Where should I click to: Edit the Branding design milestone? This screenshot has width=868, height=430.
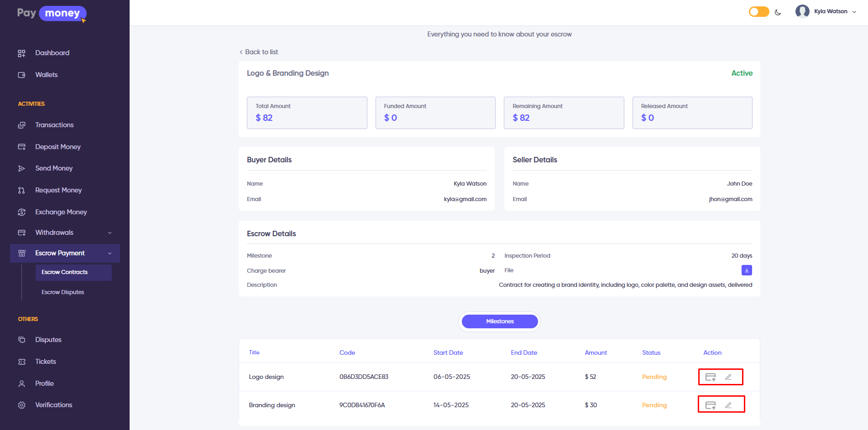(728, 405)
